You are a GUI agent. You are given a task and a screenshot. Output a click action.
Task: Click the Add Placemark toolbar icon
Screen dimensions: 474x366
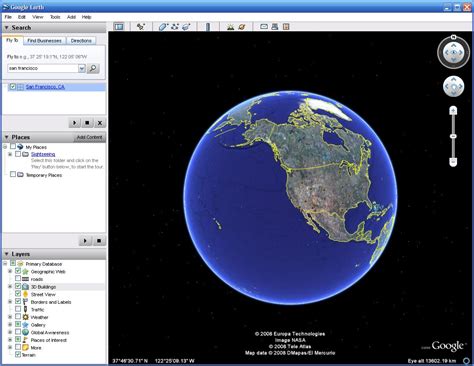click(x=141, y=27)
